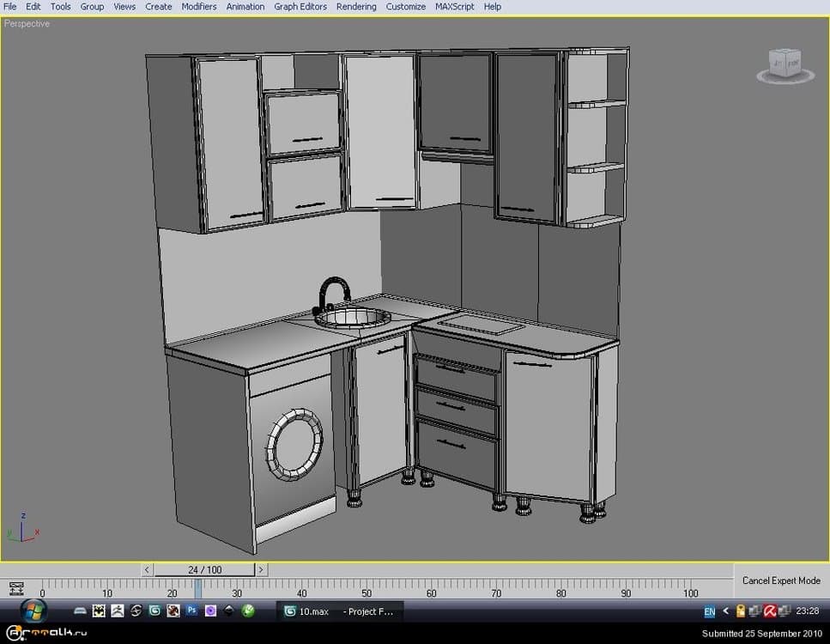Image resolution: width=830 pixels, height=644 pixels.
Task: Open the Modifiers menu
Action: coord(198,6)
